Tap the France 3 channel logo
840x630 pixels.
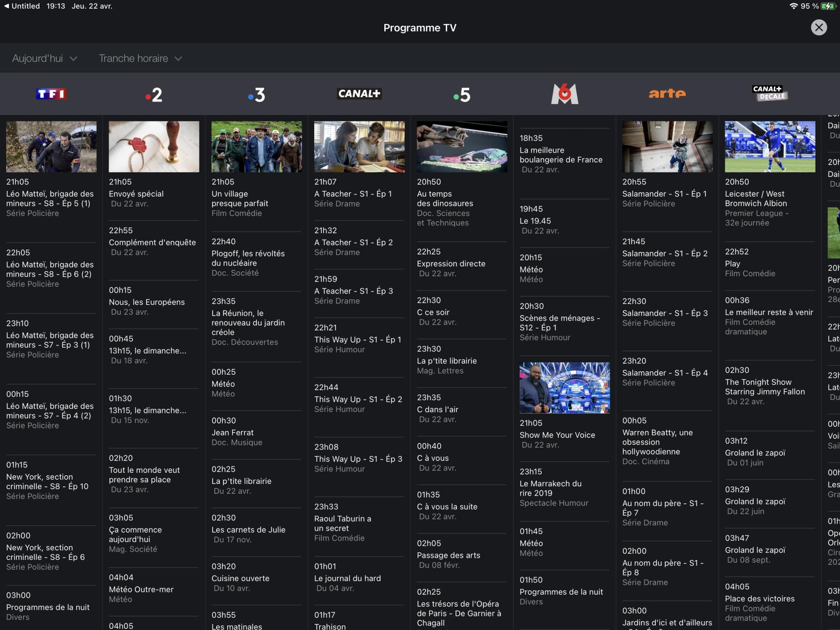(x=257, y=95)
